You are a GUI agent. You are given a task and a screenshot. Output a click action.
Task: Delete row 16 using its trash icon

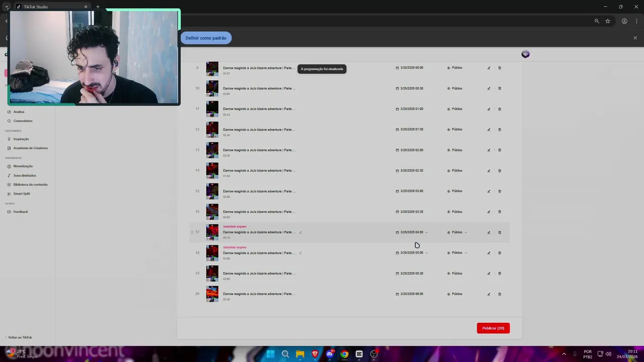pyautogui.click(x=500, y=212)
